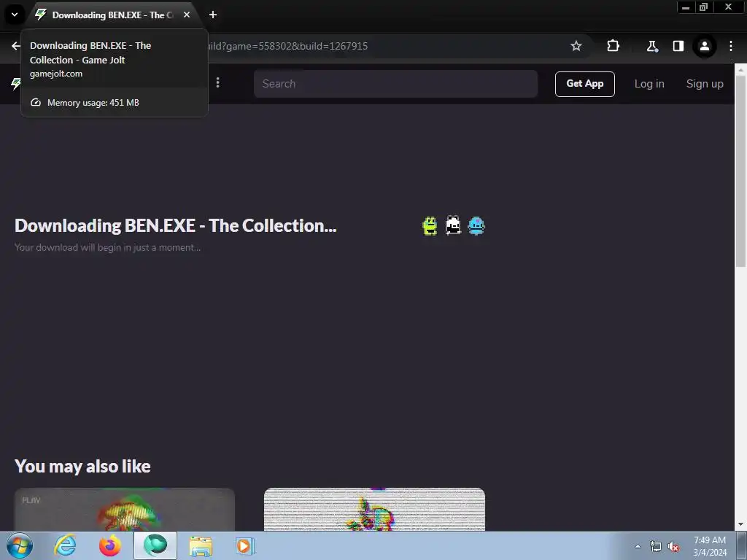Screen dimensions: 747x560
Task: Click the 'You may also like' heading
Action: click(x=82, y=466)
